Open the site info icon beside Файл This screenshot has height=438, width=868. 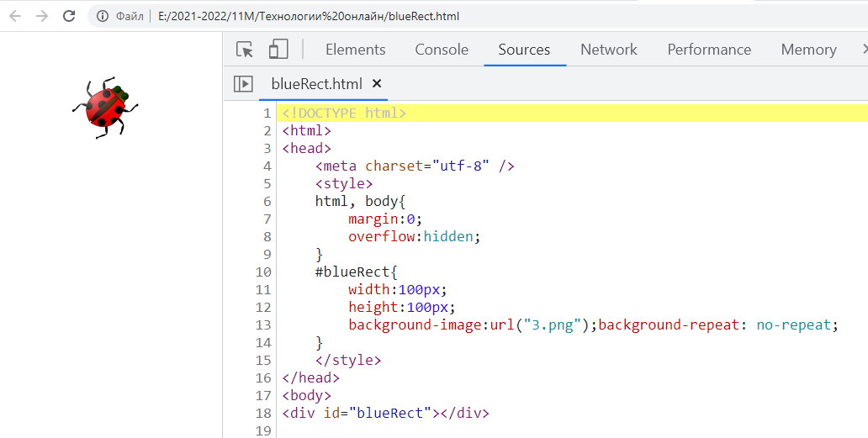[x=103, y=16]
